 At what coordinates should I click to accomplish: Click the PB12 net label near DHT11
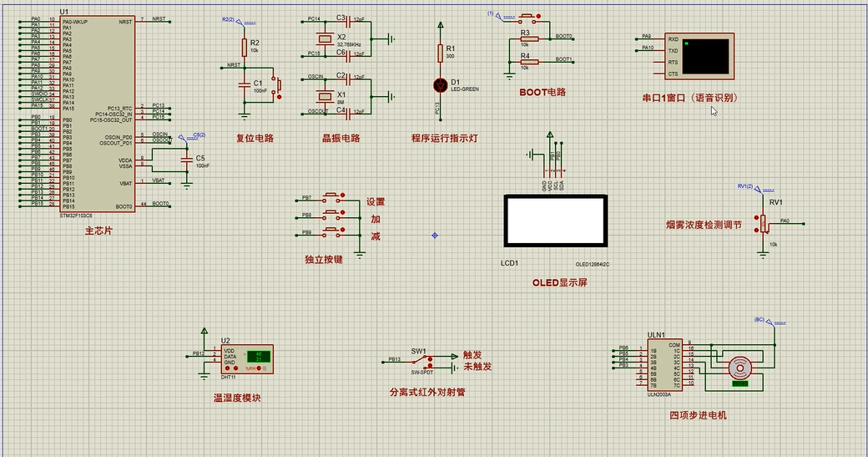point(198,353)
